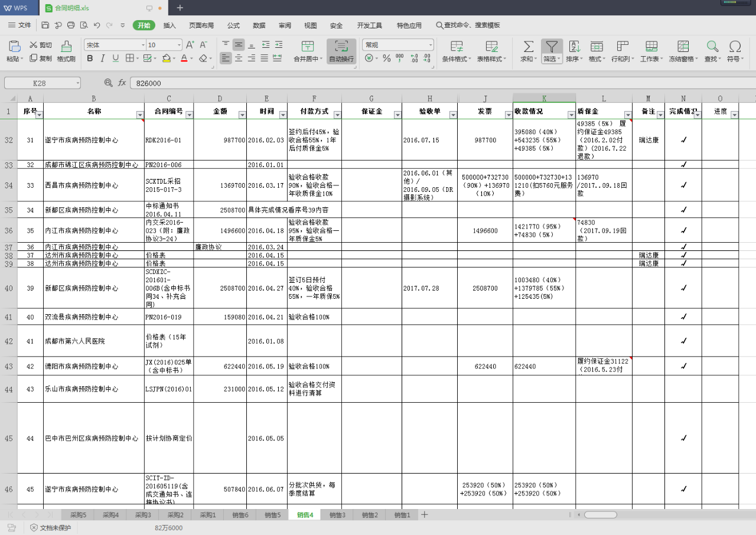Open the 插入 ribbon tab

(x=170, y=25)
